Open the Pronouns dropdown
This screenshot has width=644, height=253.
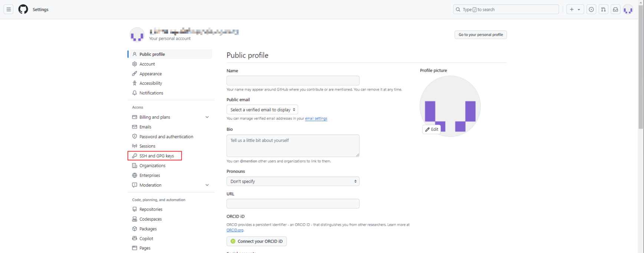pos(293,181)
